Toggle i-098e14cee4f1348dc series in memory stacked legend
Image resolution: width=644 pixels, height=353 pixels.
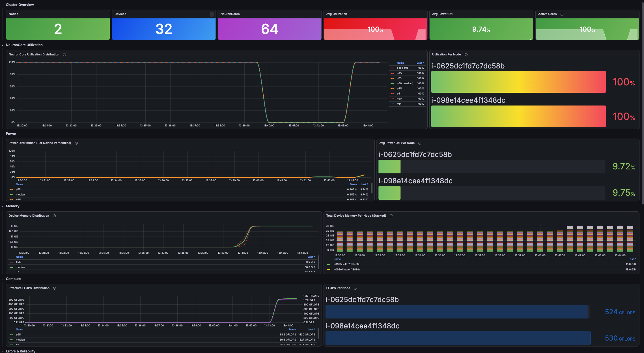point(347,270)
